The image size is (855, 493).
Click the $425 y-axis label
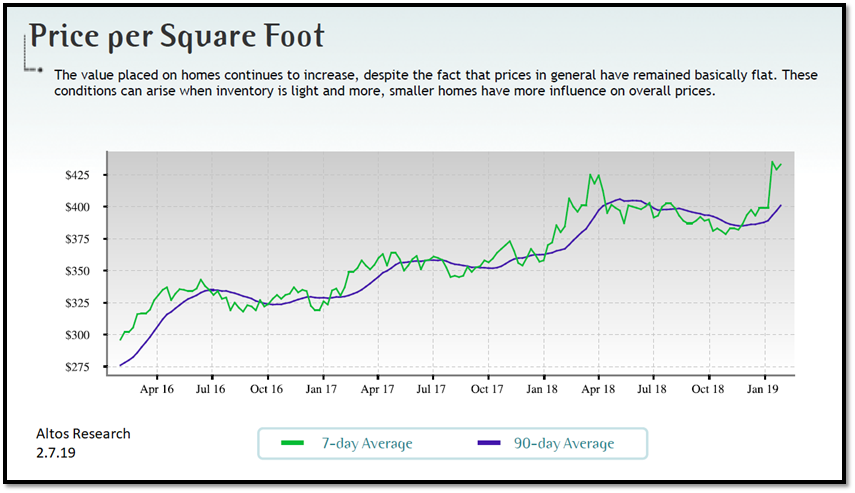coord(77,175)
